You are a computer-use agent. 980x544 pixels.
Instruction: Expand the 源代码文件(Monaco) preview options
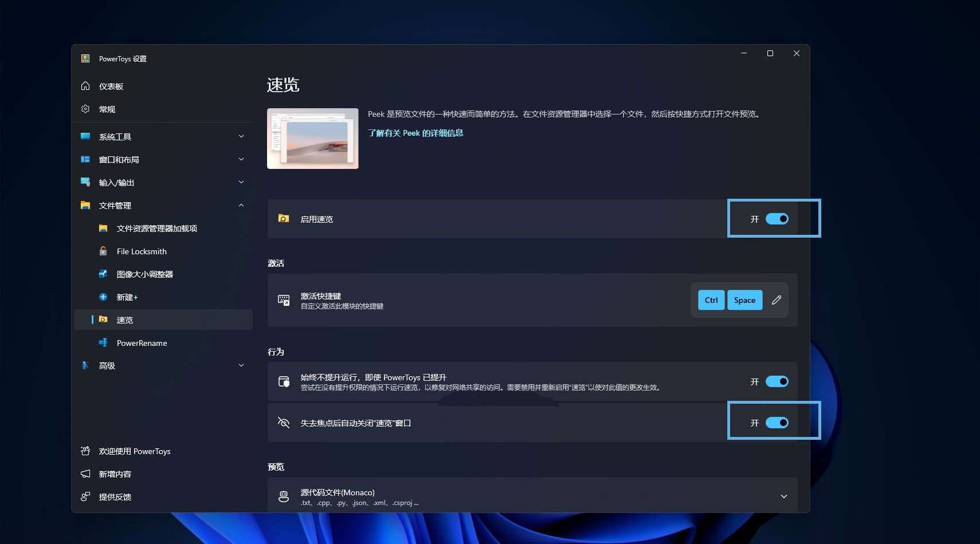pos(783,496)
